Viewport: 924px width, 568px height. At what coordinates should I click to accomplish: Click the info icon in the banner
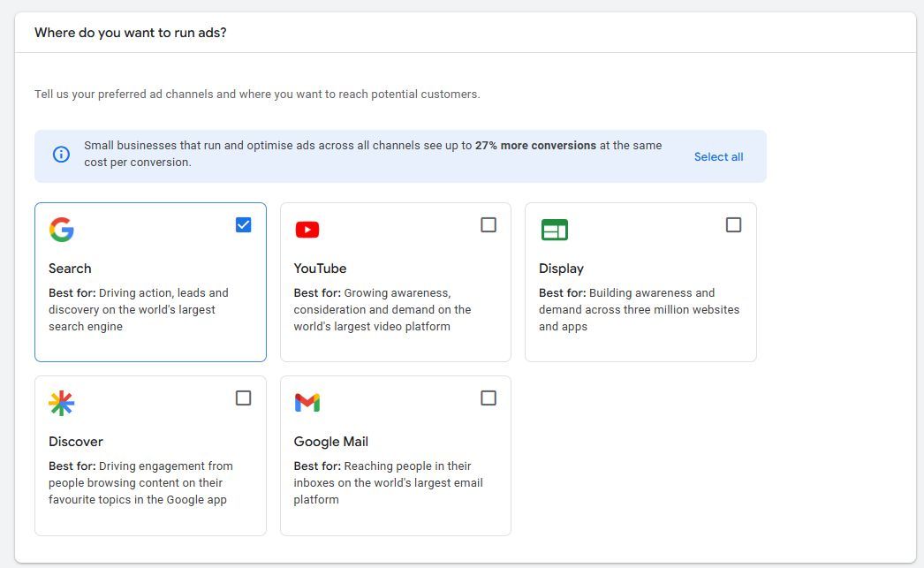(x=61, y=154)
